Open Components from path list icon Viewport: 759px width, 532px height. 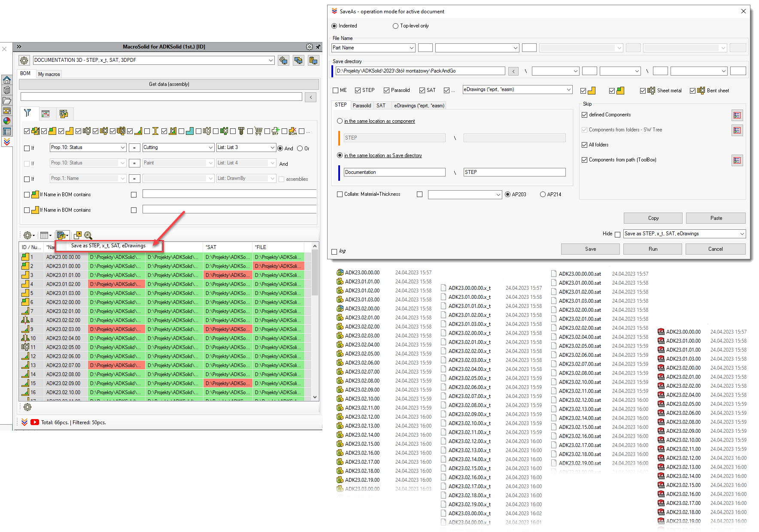[737, 160]
